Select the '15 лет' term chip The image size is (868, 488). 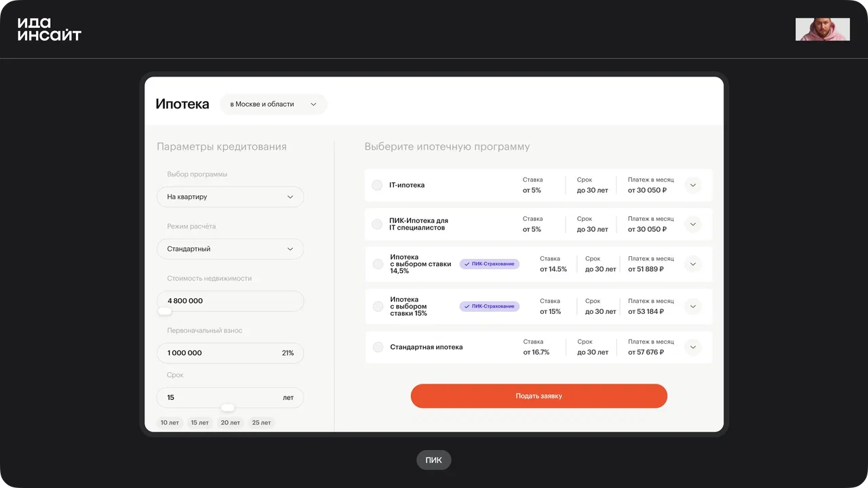199,422
